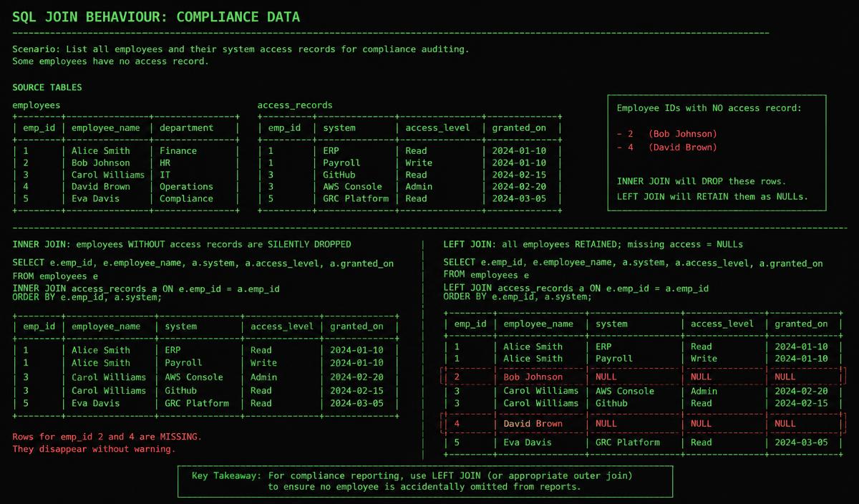Select the NULL system cell in Bob Johnson's row
This screenshot has width=859, height=504.
pos(606,377)
